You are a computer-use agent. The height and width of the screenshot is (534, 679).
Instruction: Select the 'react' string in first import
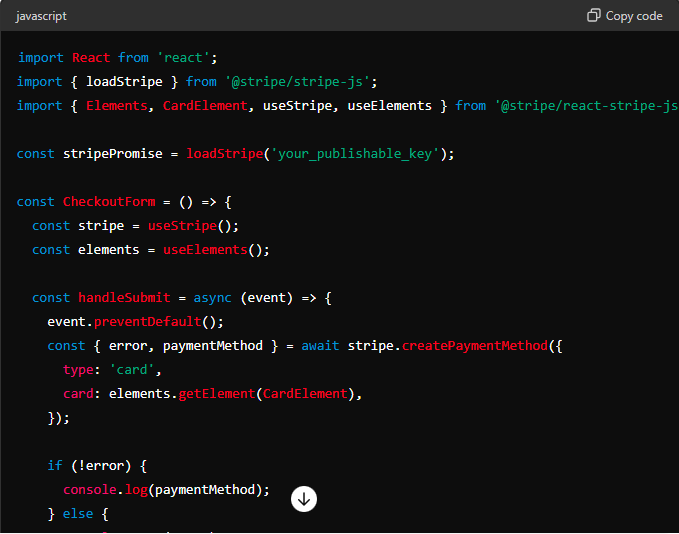point(183,57)
